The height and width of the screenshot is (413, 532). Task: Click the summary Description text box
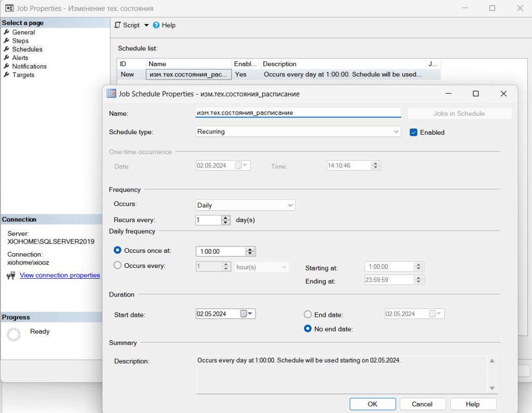point(342,375)
